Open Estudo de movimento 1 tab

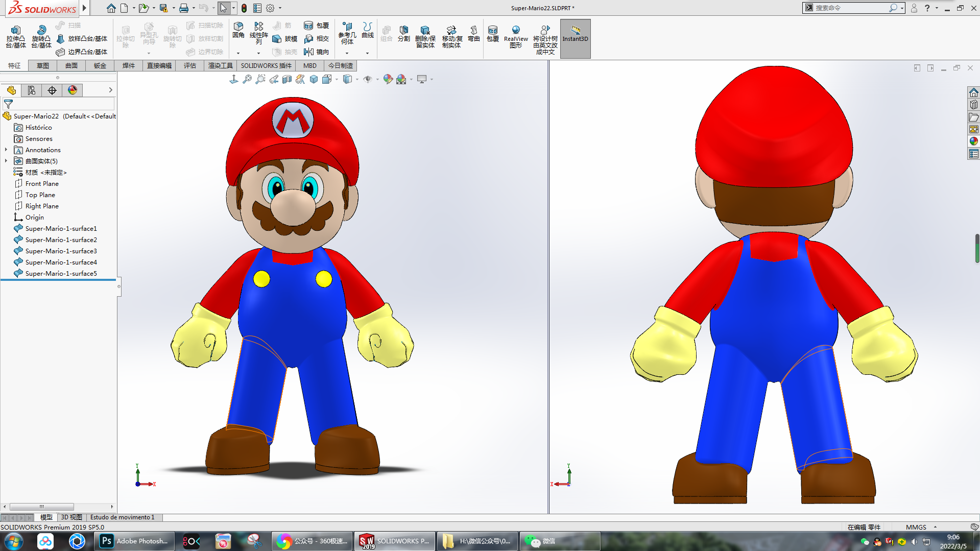click(123, 517)
